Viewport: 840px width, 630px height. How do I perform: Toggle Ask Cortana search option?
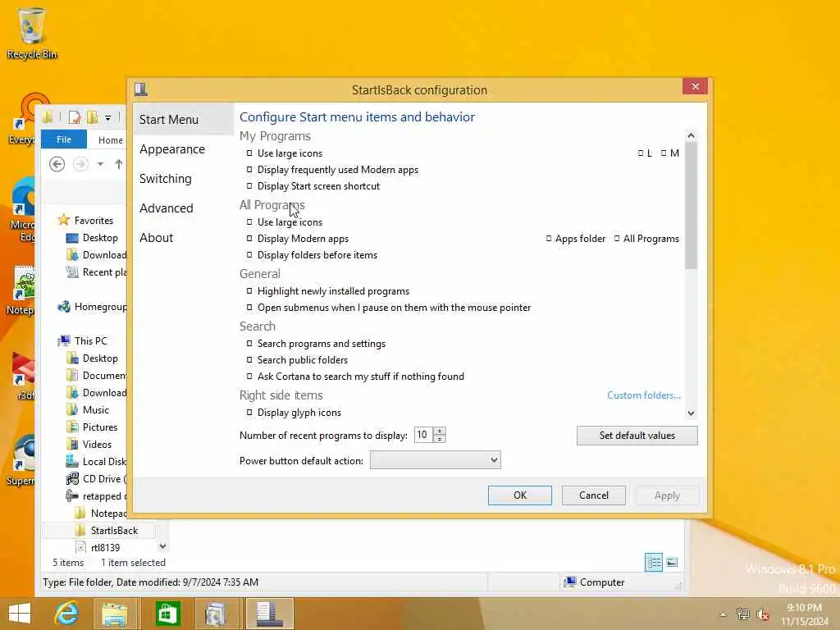249,377
